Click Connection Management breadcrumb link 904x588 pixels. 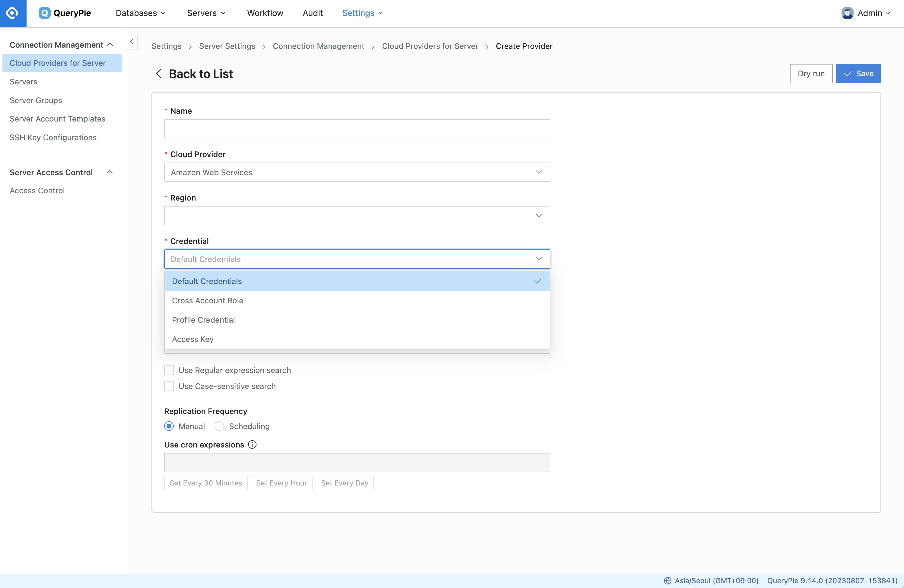(x=319, y=46)
